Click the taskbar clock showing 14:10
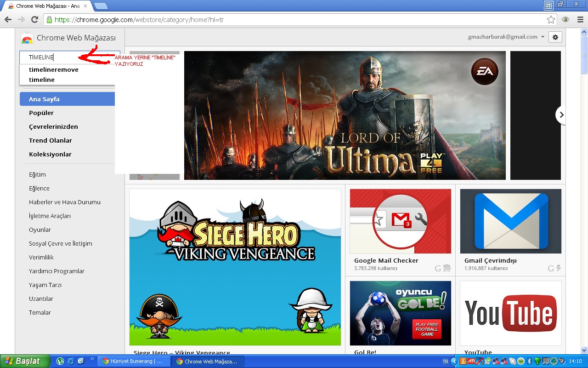The height and width of the screenshot is (368, 588). [576, 362]
